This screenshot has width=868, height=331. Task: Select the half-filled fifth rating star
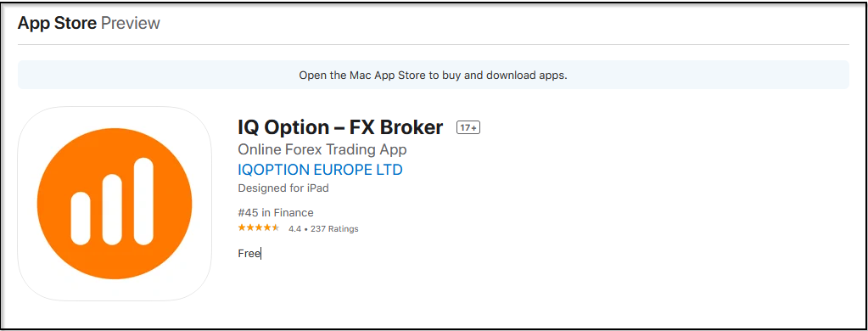click(x=276, y=228)
